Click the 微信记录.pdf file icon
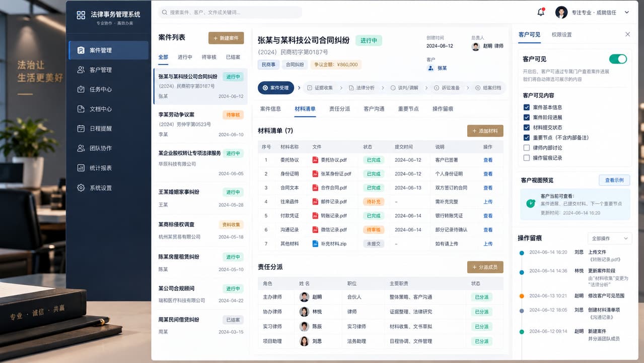 point(316,229)
